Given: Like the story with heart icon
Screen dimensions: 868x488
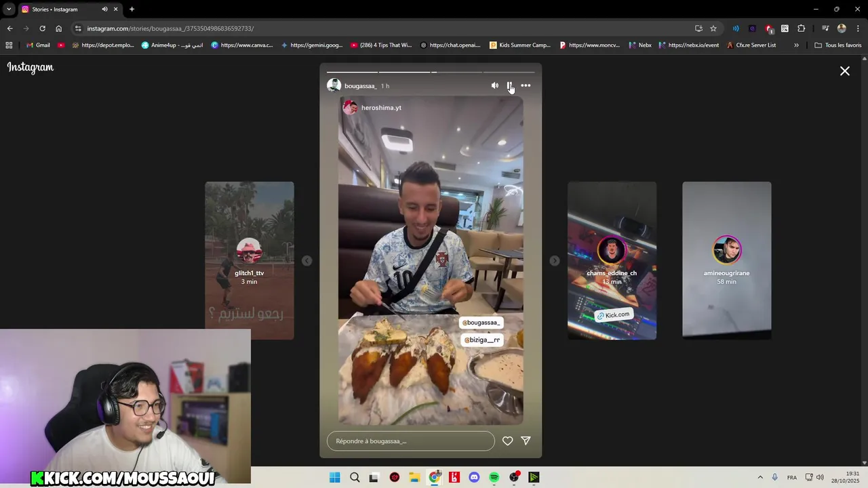Looking at the screenshot, I should (x=507, y=441).
